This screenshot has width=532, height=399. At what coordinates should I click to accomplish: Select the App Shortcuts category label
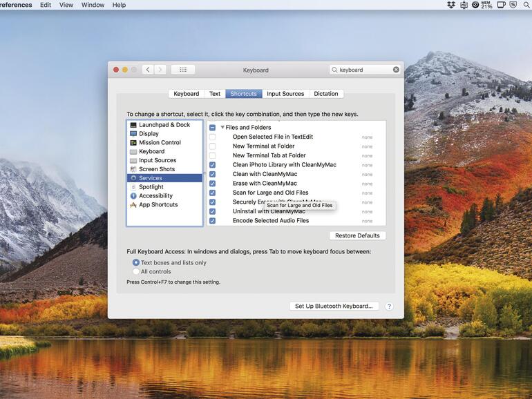tap(158, 205)
